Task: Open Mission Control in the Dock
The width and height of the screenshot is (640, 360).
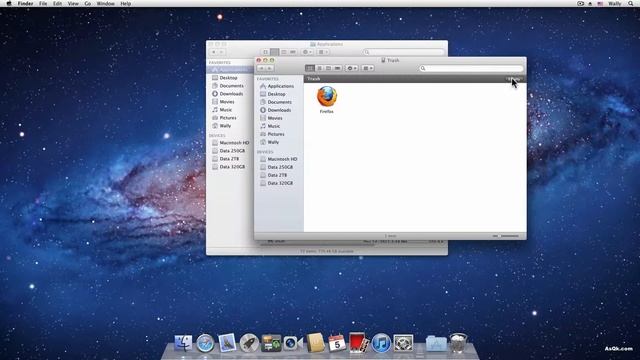Action: [x=271, y=343]
